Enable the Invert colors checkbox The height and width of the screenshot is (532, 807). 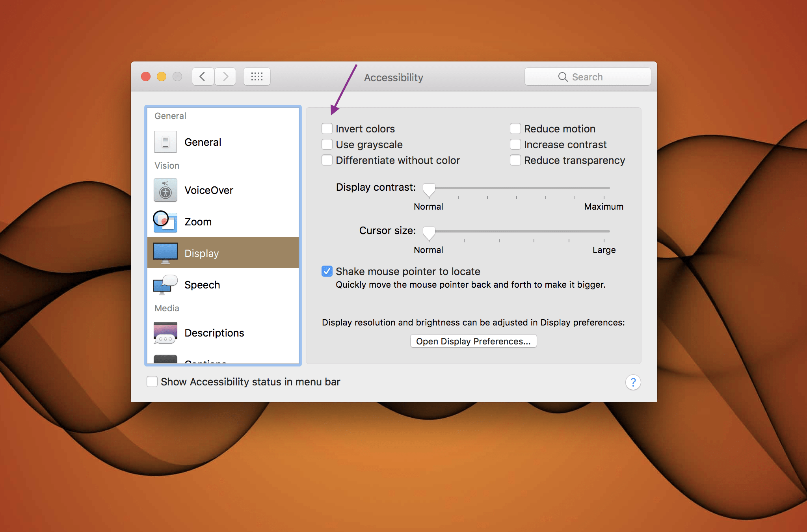click(327, 129)
